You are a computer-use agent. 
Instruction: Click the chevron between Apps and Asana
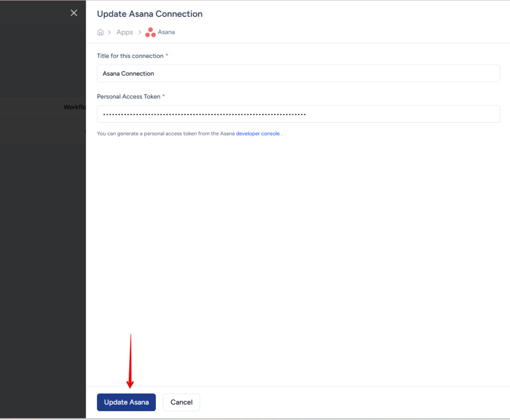pos(140,32)
